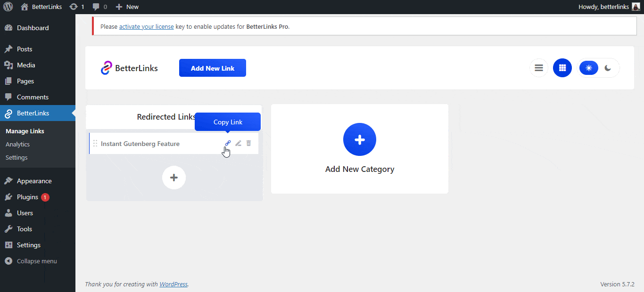Open Plugins in the admin menu
The width and height of the screenshot is (644, 292).
[x=38, y=197]
